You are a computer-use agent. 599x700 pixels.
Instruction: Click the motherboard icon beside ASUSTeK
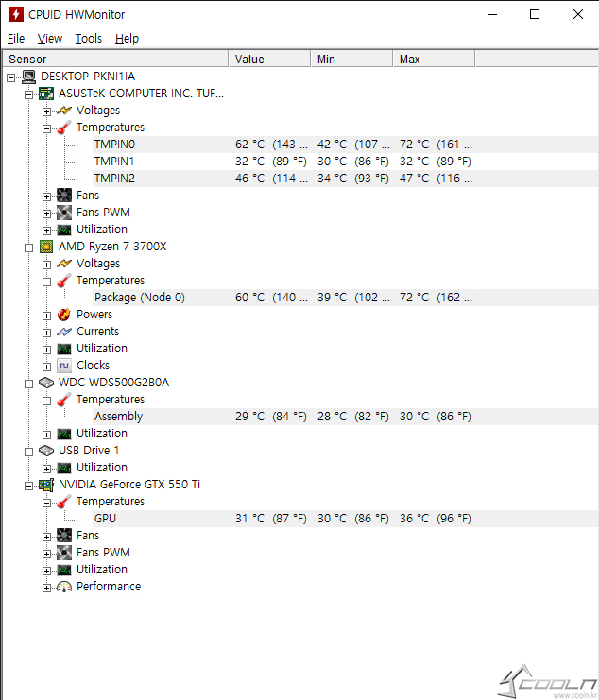pos(46,94)
